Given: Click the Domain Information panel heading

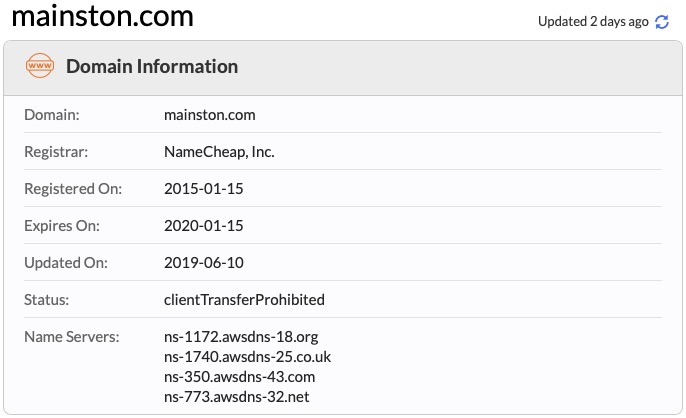Looking at the screenshot, I should click(152, 67).
